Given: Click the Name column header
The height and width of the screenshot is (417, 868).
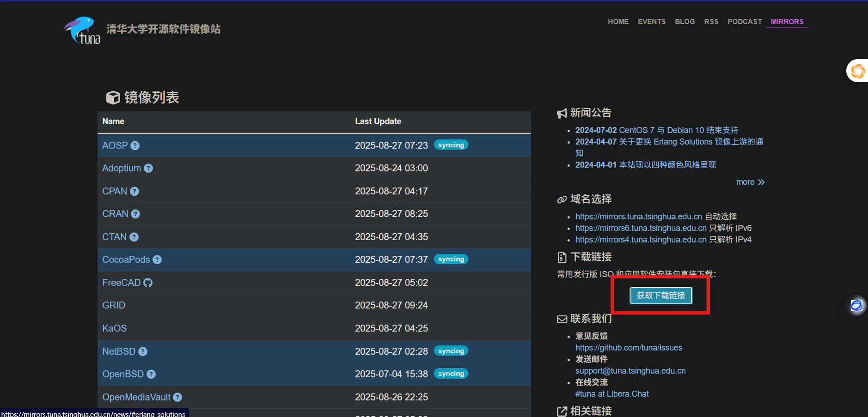Looking at the screenshot, I should [113, 121].
